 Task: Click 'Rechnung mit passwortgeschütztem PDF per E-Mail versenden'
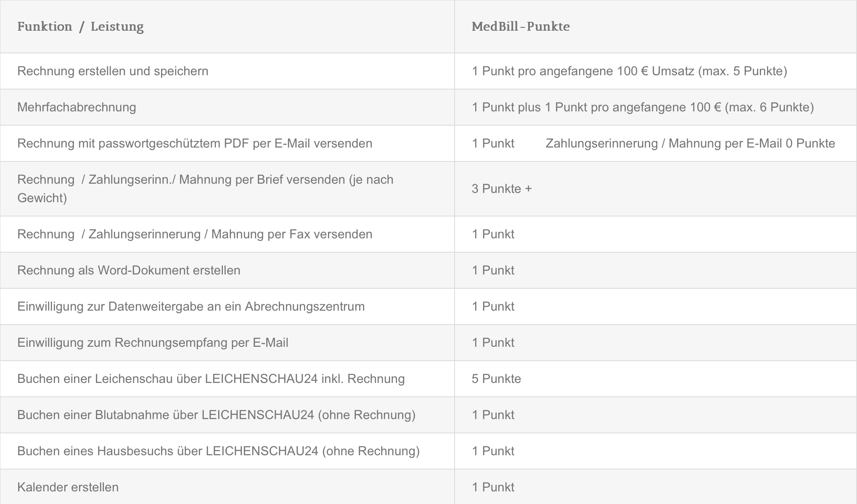pyautogui.click(x=195, y=143)
